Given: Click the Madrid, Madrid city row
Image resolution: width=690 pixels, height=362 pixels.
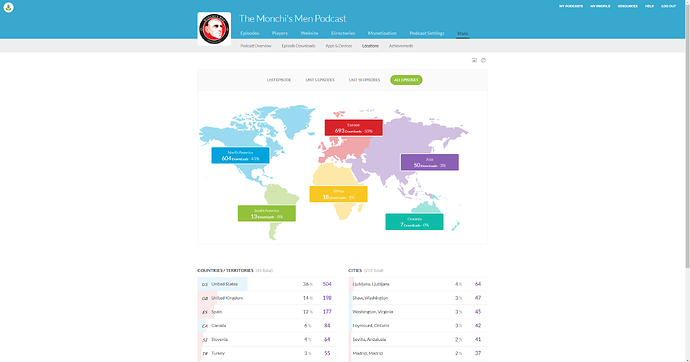Looking at the screenshot, I should 418,353.
